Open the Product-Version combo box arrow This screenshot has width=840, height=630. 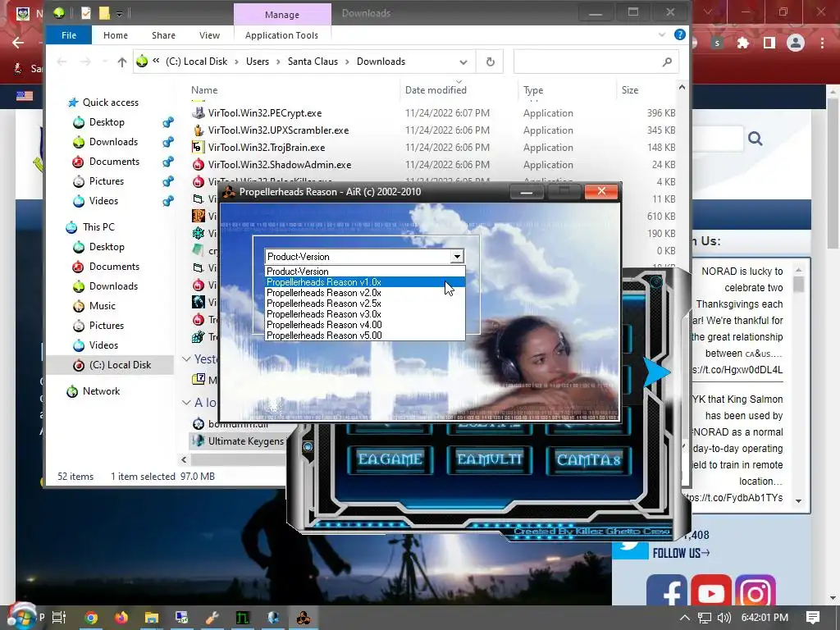456,257
